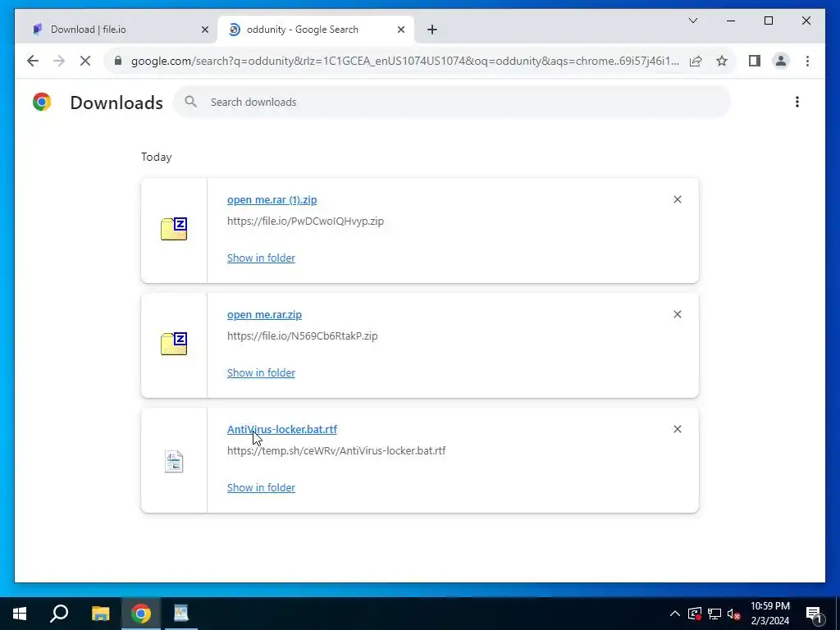Image resolution: width=840 pixels, height=630 pixels.
Task: Click the Today date heading
Action: (157, 157)
